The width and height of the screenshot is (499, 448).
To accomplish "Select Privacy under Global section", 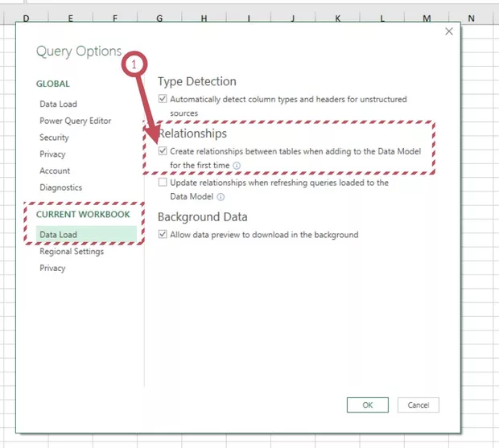I will (52, 154).
